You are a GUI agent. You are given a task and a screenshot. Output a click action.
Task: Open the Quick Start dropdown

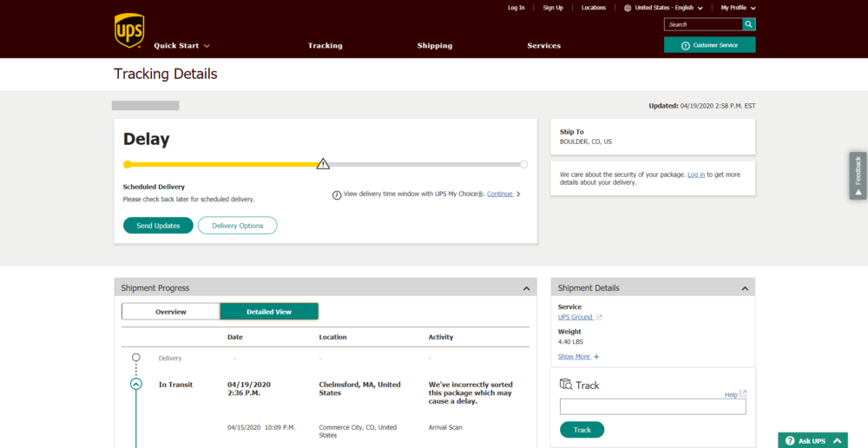[181, 45]
